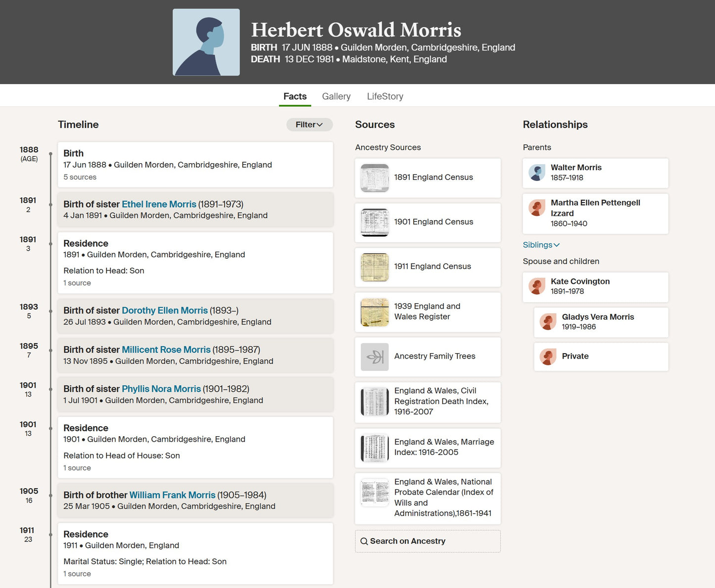Open 1939 England and Wales Register source
The image size is (715, 588).
point(428,312)
